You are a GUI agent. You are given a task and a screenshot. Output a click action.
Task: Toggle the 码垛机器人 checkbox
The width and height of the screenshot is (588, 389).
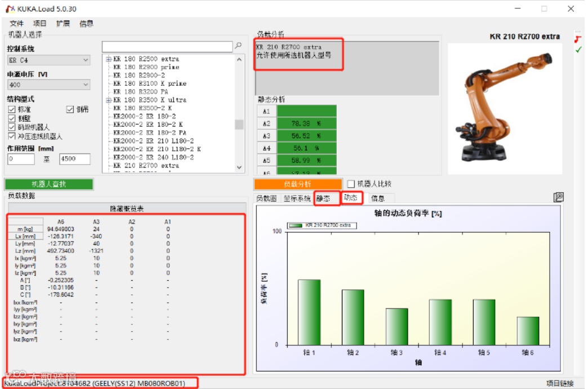(x=12, y=127)
